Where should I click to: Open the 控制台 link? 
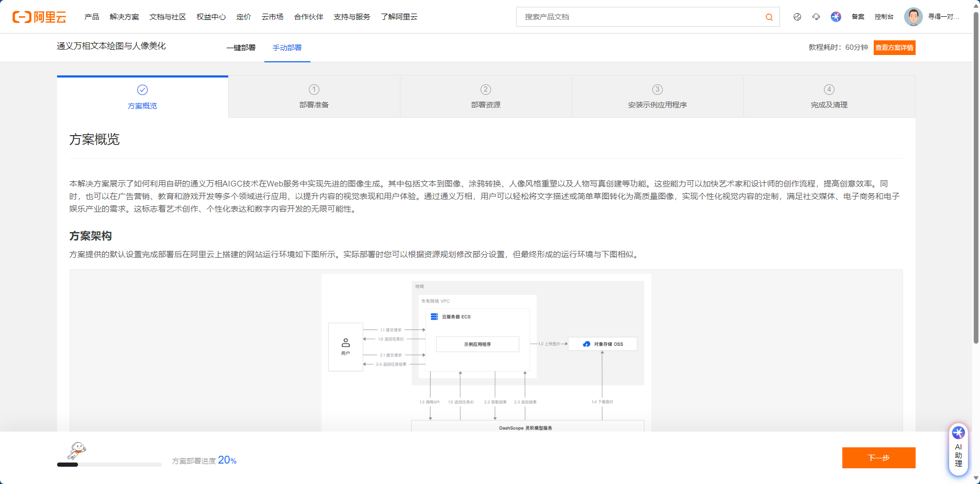click(x=884, y=17)
